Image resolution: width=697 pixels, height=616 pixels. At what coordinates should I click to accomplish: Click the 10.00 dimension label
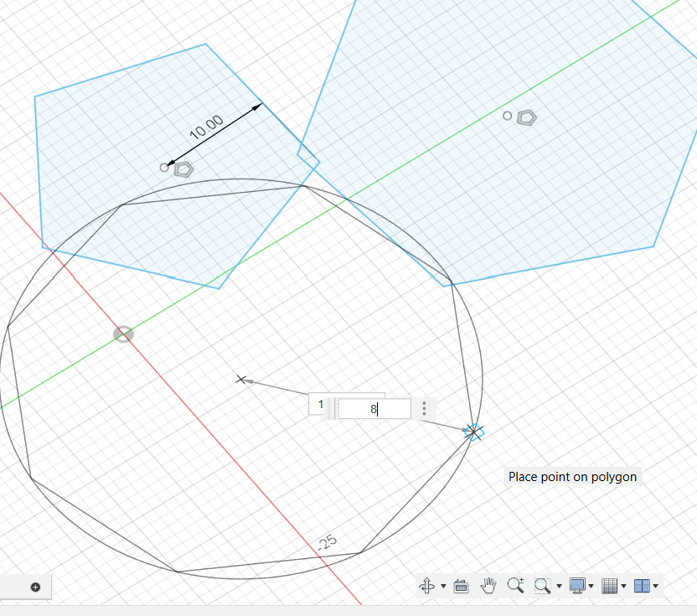coord(206,127)
